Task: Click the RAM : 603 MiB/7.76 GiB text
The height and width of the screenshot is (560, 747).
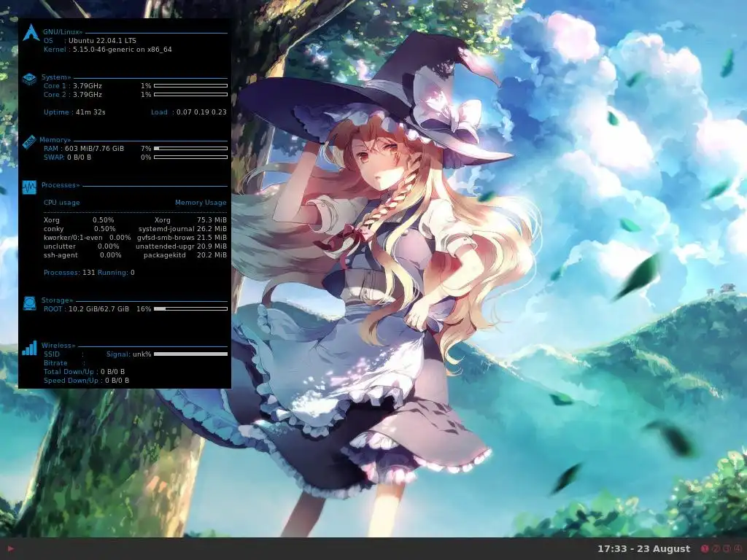Action: point(84,149)
